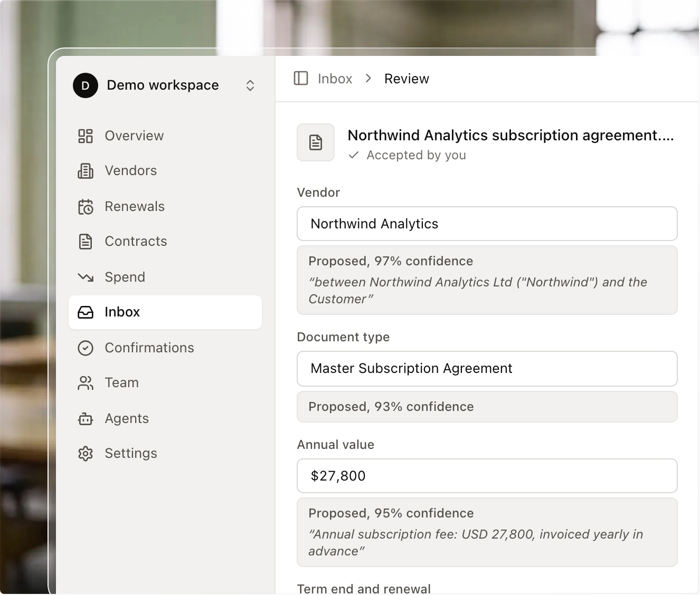Click the Renewals calendar-clock icon
This screenshot has width=700, height=595.
point(86,207)
